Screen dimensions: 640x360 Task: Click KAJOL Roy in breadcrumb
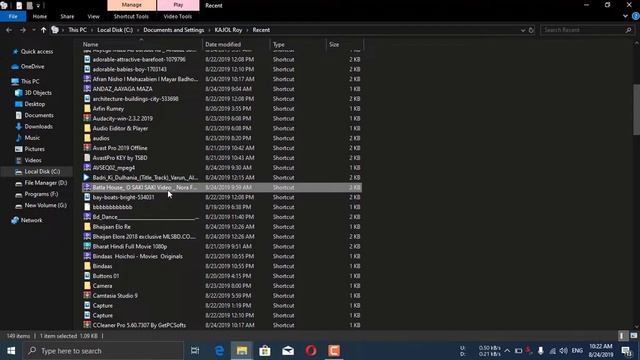pos(228,30)
